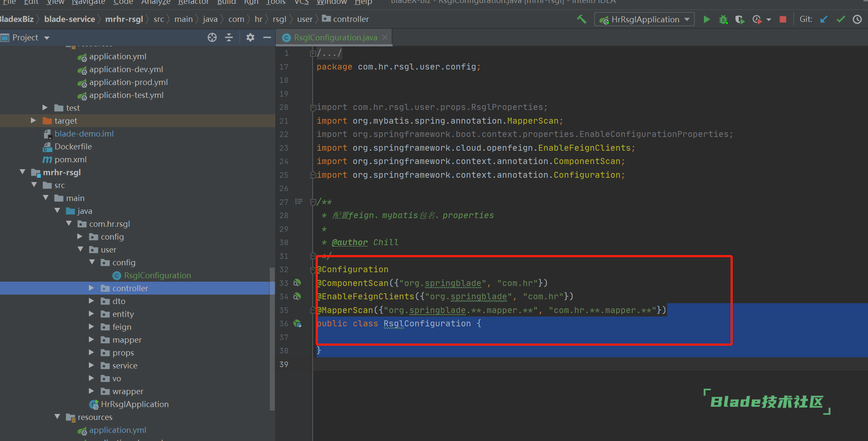Screen dimensions: 868x441
Task: Open the run configuration dropdown HrRsglApplication
Action: (644, 19)
